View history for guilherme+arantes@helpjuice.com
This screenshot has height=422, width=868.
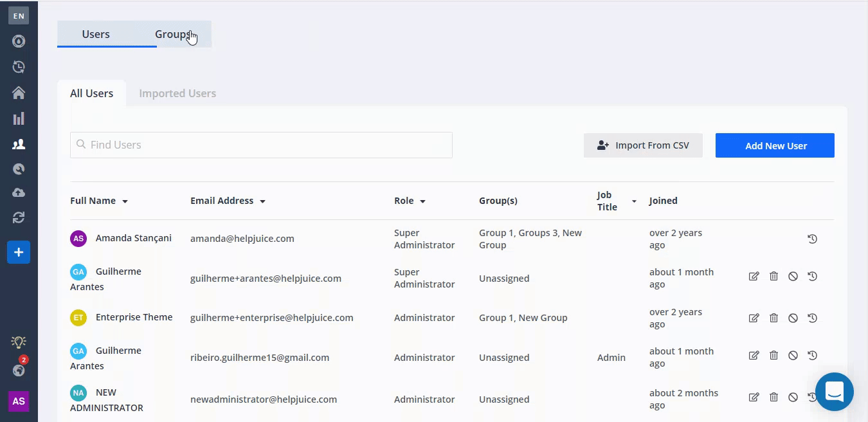point(813,276)
